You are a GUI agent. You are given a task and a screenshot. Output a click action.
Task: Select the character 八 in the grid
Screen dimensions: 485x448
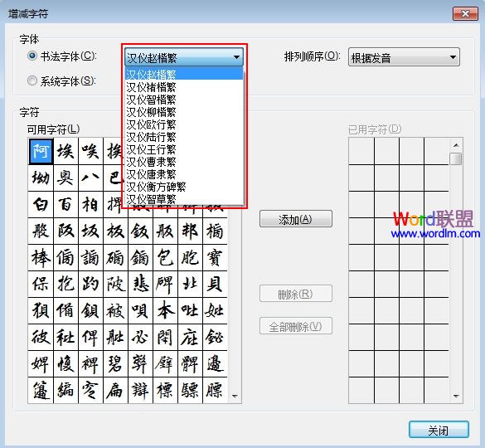(x=90, y=178)
